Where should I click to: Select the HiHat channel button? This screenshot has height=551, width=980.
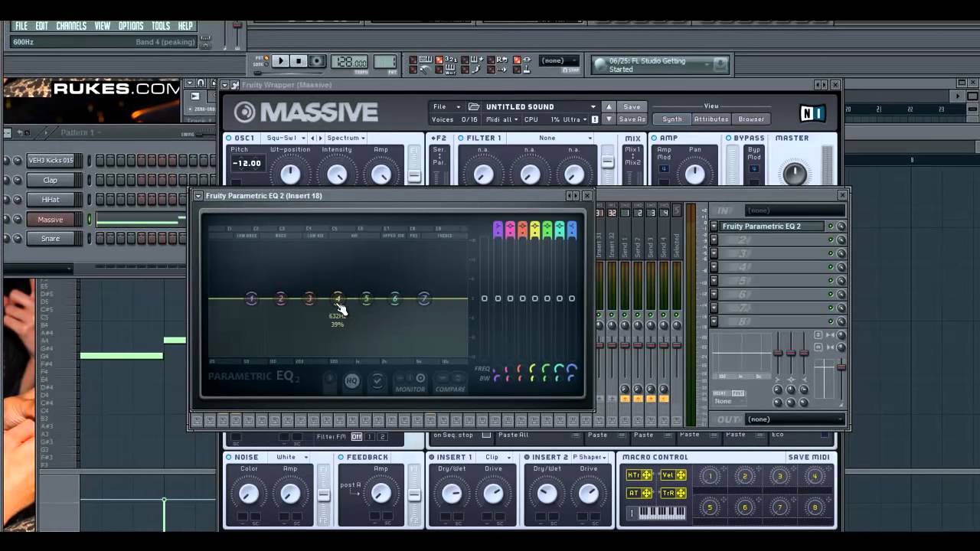pyautogui.click(x=51, y=200)
